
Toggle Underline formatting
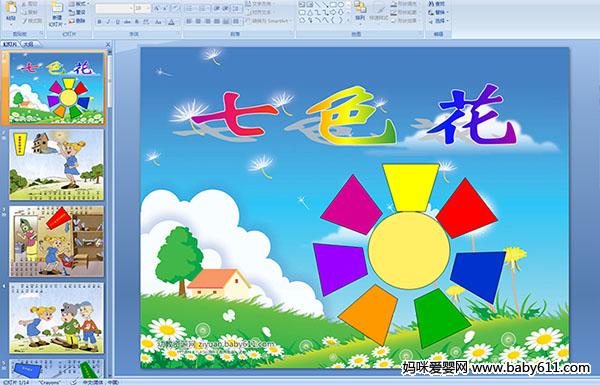point(117,22)
